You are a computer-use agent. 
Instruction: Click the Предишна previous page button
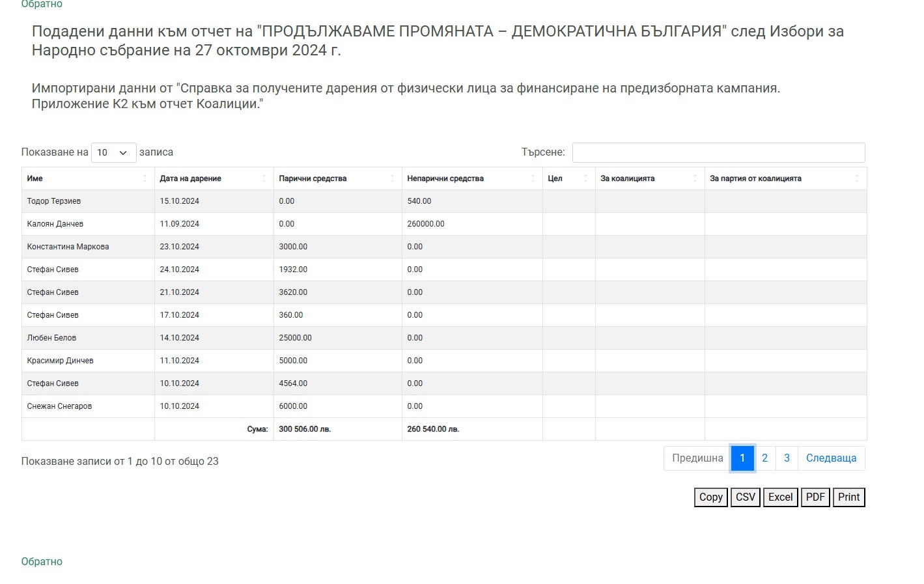coord(697,458)
